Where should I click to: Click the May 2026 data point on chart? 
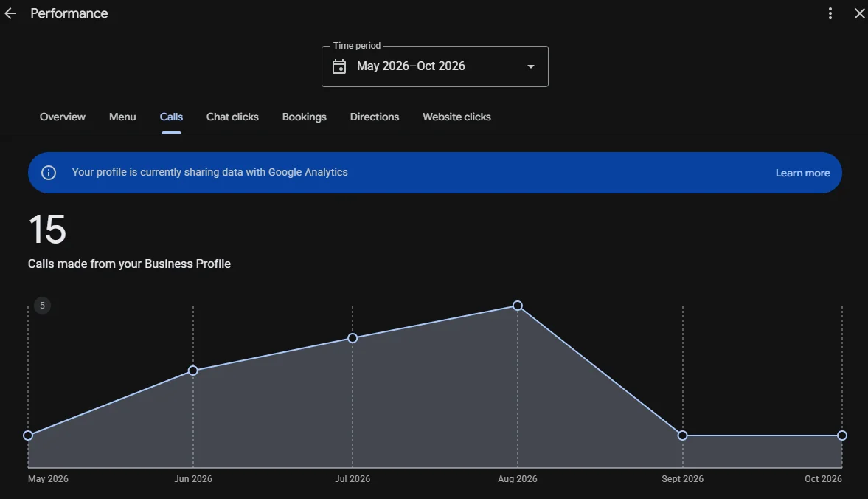[28, 436]
